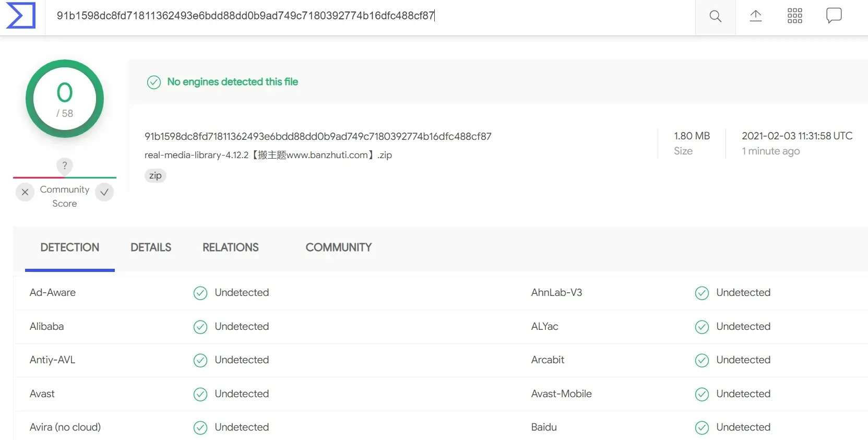Click the file hash text under the banner
This screenshot has width=868, height=440.
pyautogui.click(x=318, y=136)
